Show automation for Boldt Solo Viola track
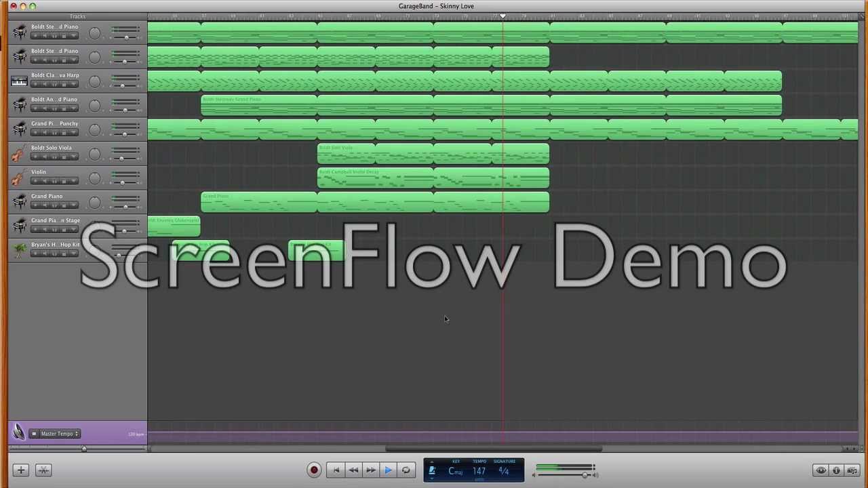The width and height of the screenshot is (868, 488). coord(73,157)
